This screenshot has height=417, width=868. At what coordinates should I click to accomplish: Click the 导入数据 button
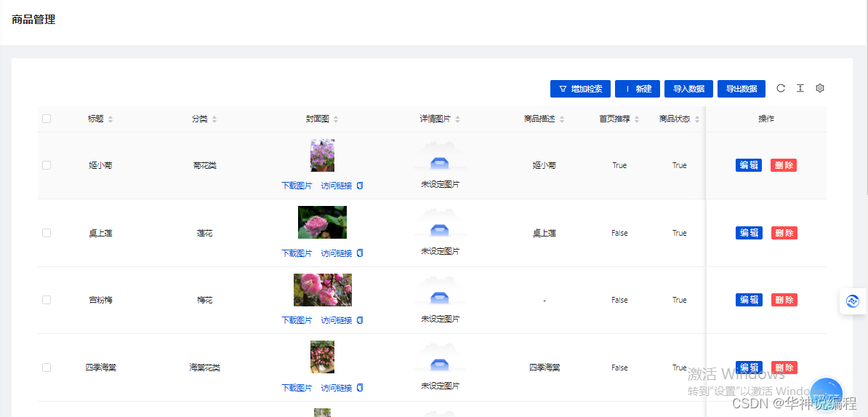click(688, 89)
